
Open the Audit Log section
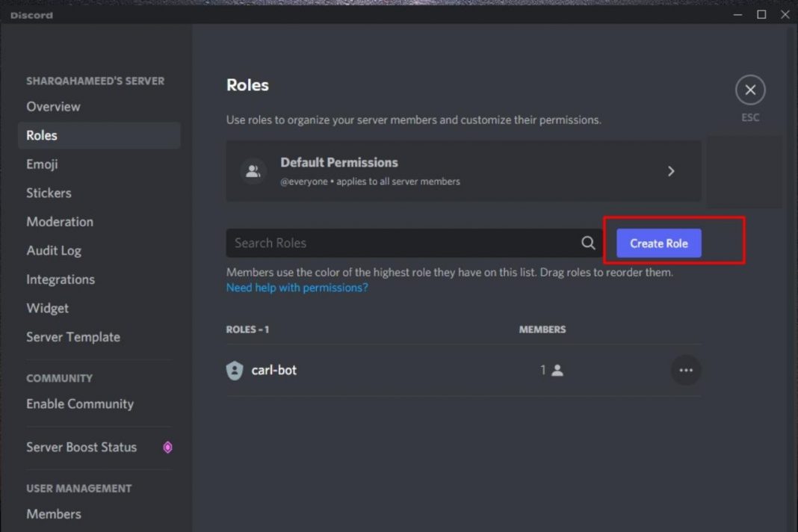point(54,250)
